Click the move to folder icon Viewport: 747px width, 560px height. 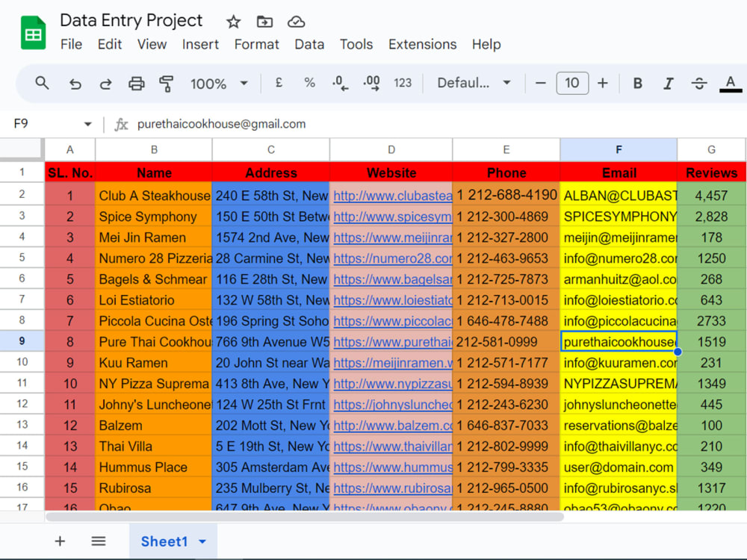click(x=264, y=22)
